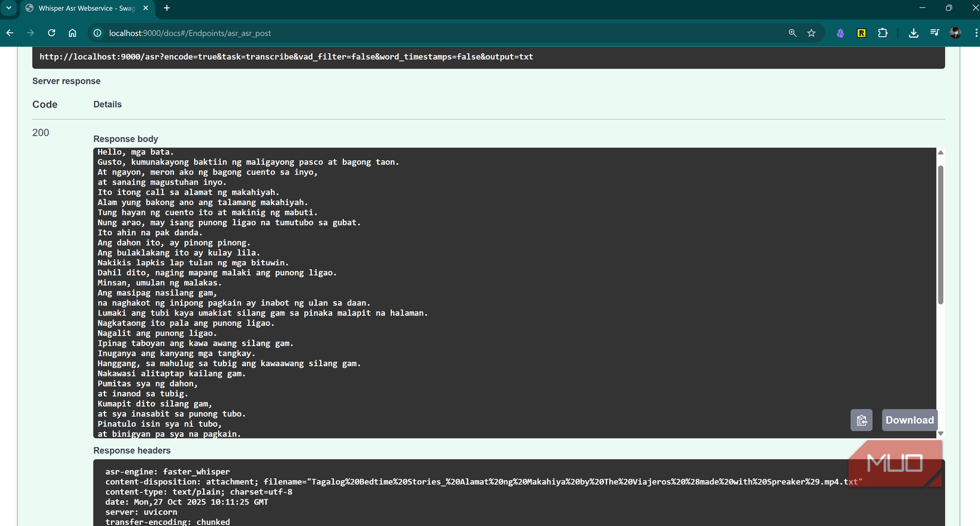980x526 pixels.
Task: Click 'Ang bulaklakang ito ay kulay lila.'
Action: coord(179,253)
